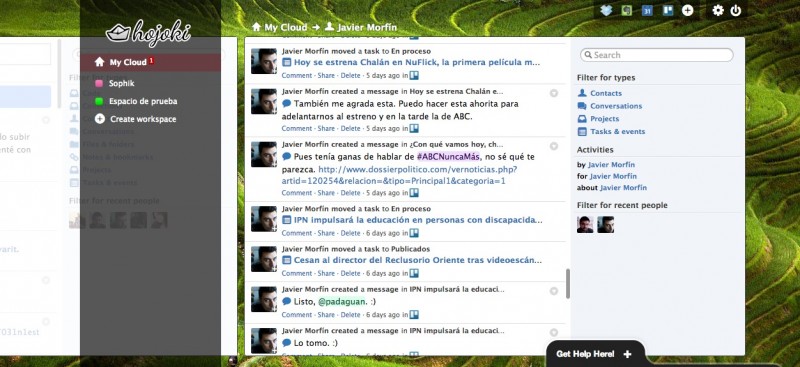Select My Cloud in the workspace sidebar

click(x=151, y=62)
